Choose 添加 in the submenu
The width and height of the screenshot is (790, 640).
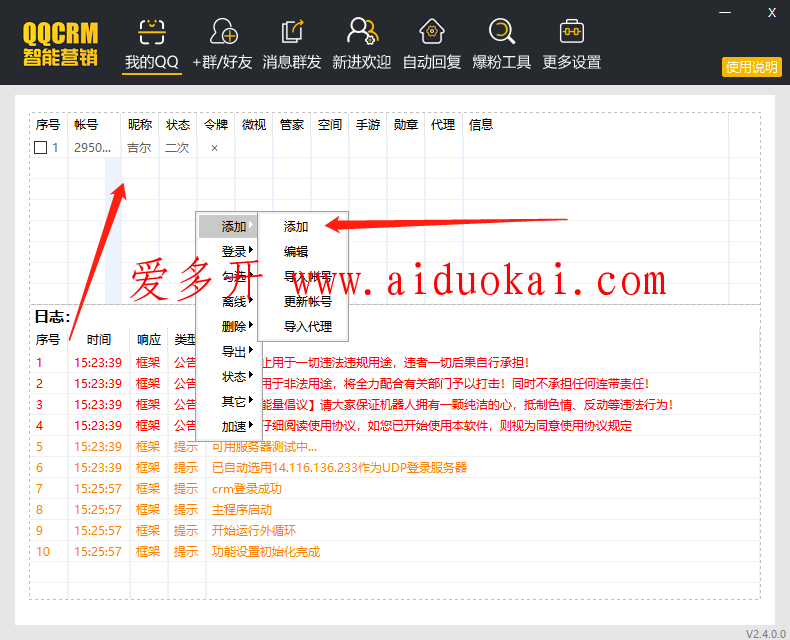(x=296, y=227)
